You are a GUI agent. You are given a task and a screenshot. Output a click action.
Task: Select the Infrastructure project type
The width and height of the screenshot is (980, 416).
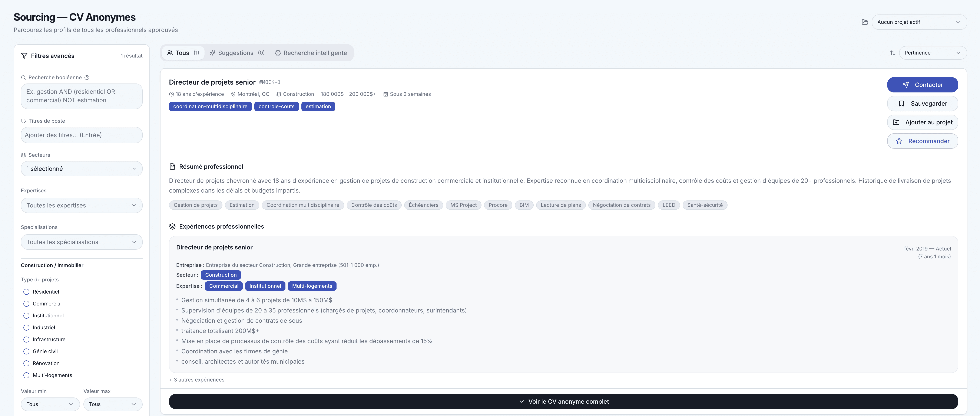click(x=26, y=340)
